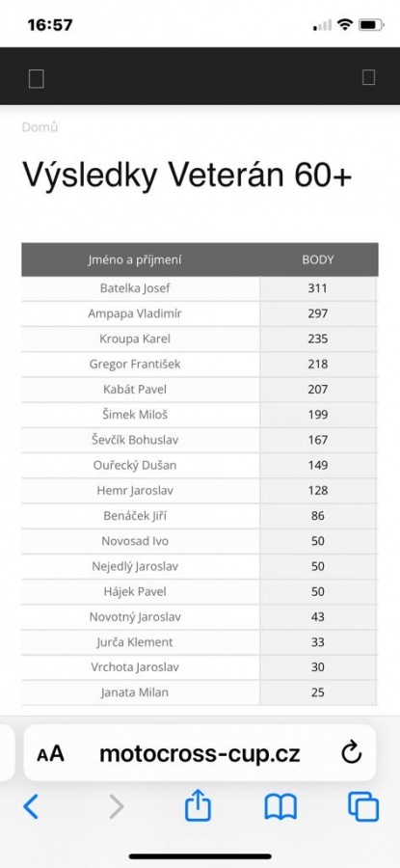Tap the right header menu icon

click(x=368, y=77)
